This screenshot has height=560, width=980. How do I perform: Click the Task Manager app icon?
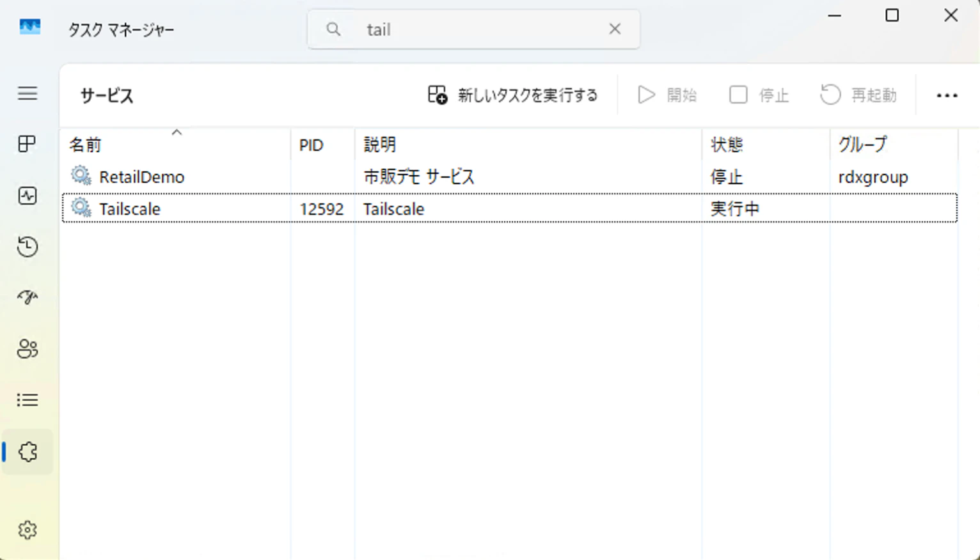click(30, 27)
